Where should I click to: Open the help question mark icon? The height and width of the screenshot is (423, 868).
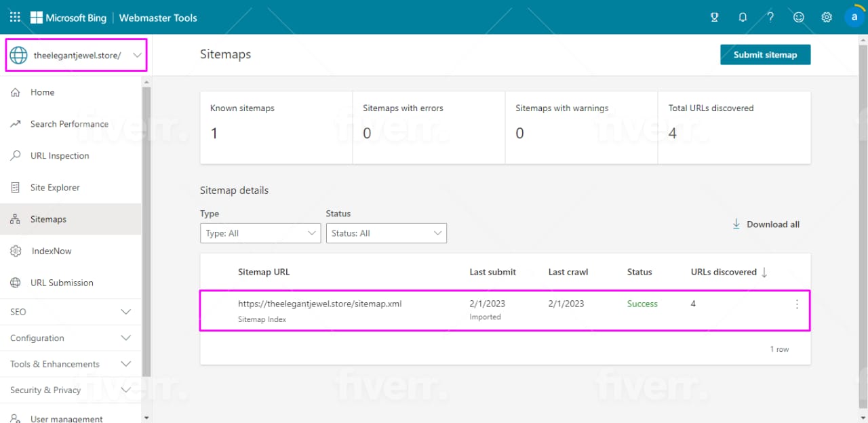770,18
